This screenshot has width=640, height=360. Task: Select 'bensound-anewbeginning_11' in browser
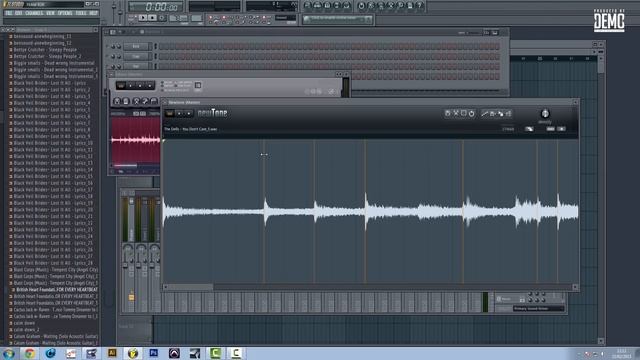(42, 36)
